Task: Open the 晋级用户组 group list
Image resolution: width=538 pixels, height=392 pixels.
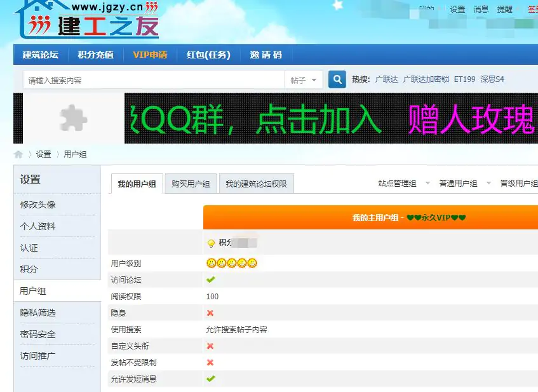Action: [x=519, y=184]
